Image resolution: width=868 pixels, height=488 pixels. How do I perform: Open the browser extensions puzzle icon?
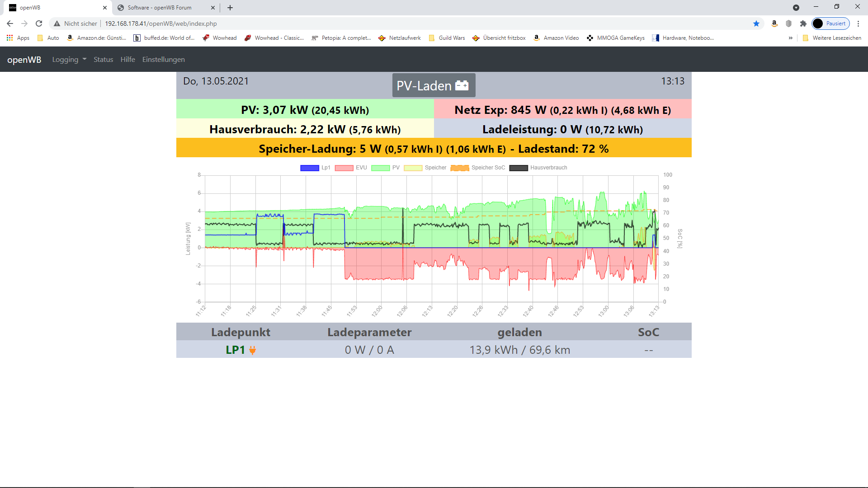click(803, 23)
